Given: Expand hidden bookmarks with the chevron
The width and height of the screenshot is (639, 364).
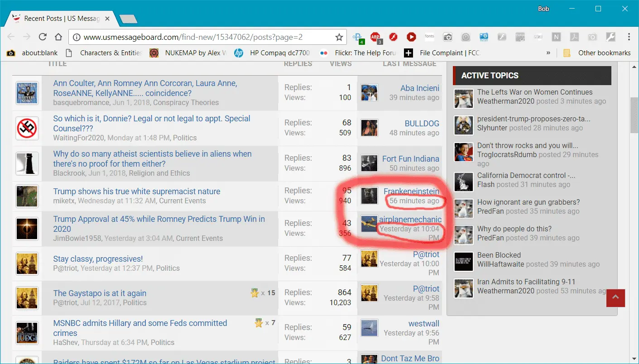Looking at the screenshot, I should click(x=548, y=53).
